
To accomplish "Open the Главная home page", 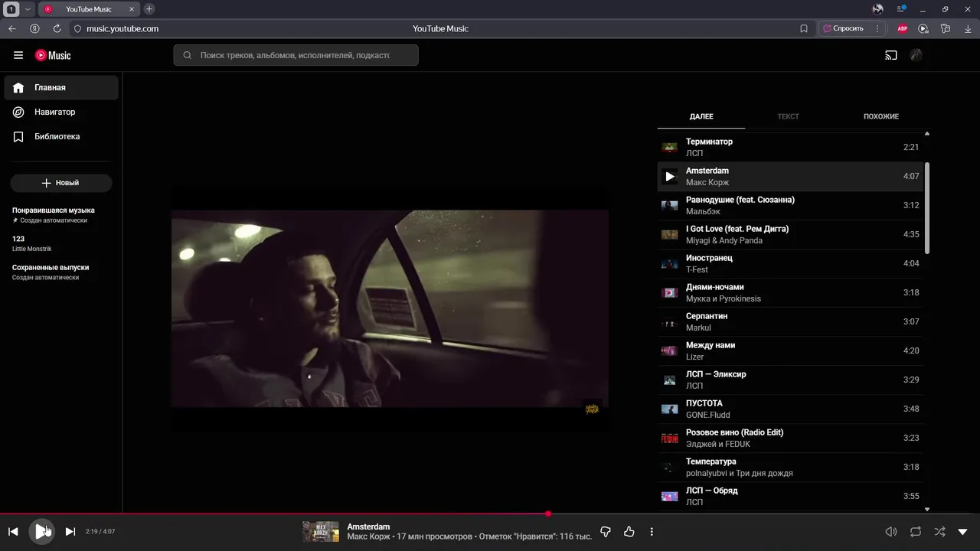I will pyautogui.click(x=61, y=87).
